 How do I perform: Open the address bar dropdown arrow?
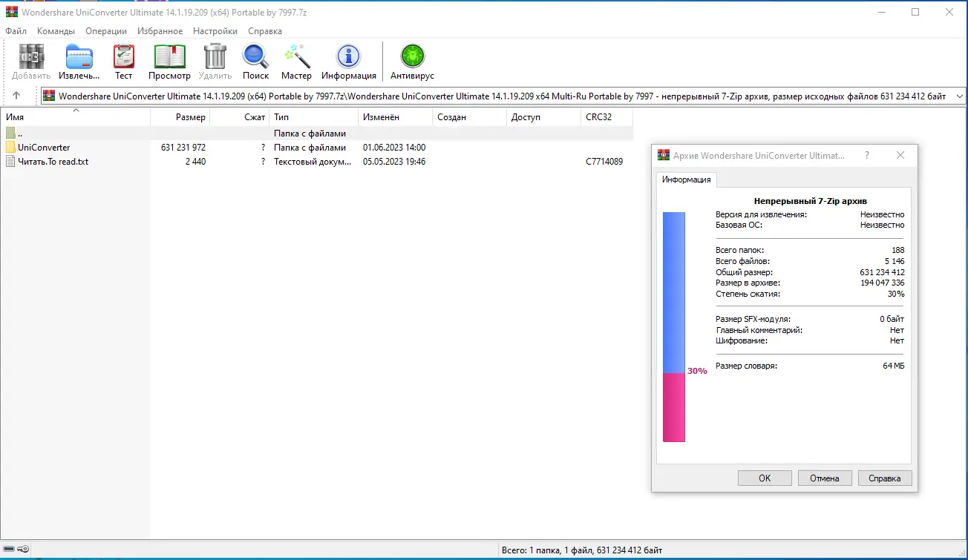[x=959, y=95]
